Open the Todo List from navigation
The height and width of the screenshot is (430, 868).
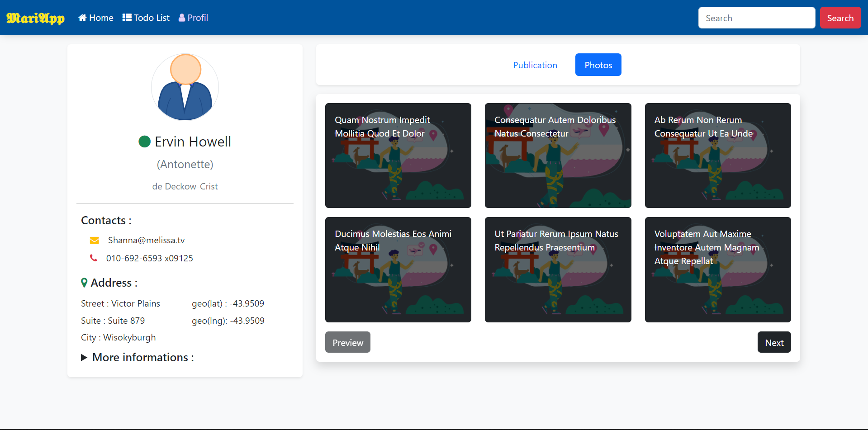tap(126, 17)
